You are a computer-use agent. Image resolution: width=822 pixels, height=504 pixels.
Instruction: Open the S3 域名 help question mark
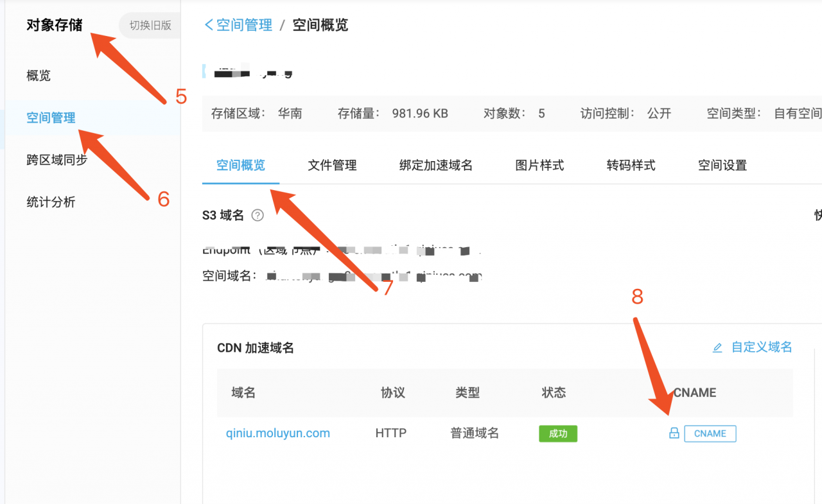pyautogui.click(x=257, y=215)
